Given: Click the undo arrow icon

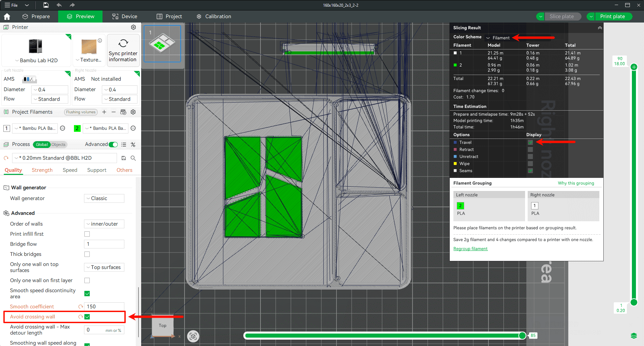Looking at the screenshot, I should pos(59,5).
